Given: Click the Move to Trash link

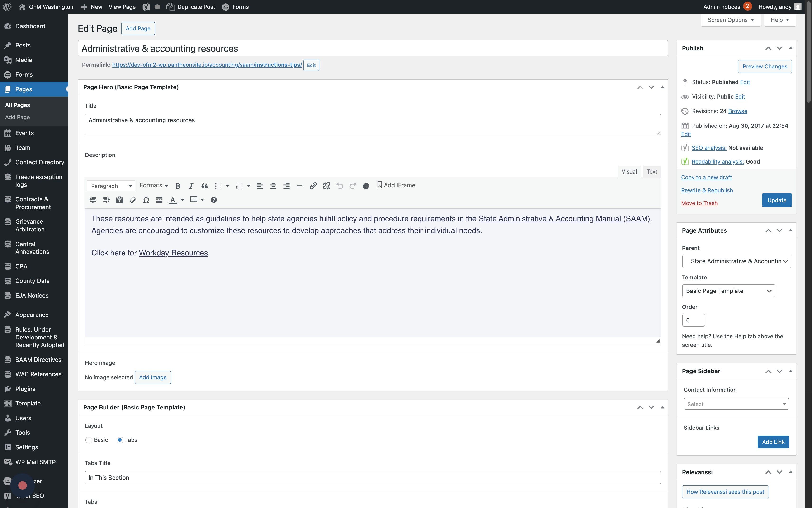Looking at the screenshot, I should tap(699, 203).
